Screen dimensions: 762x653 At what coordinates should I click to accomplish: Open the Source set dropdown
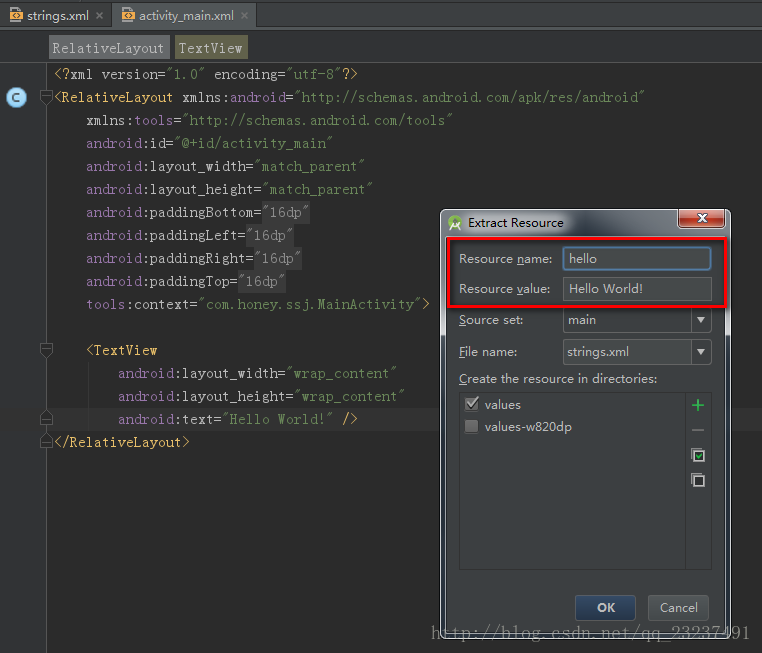(x=701, y=320)
